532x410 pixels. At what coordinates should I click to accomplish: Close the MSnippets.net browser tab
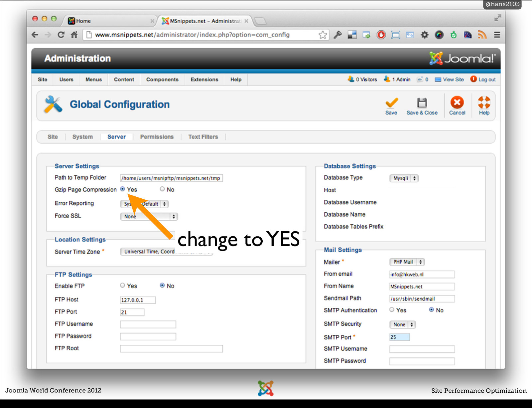click(x=246, y=21)
